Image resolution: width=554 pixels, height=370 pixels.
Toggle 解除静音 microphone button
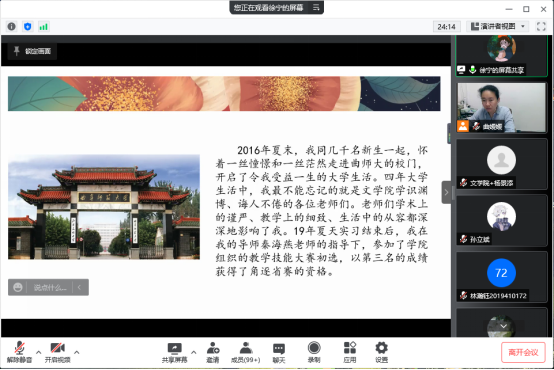point(19,352)
